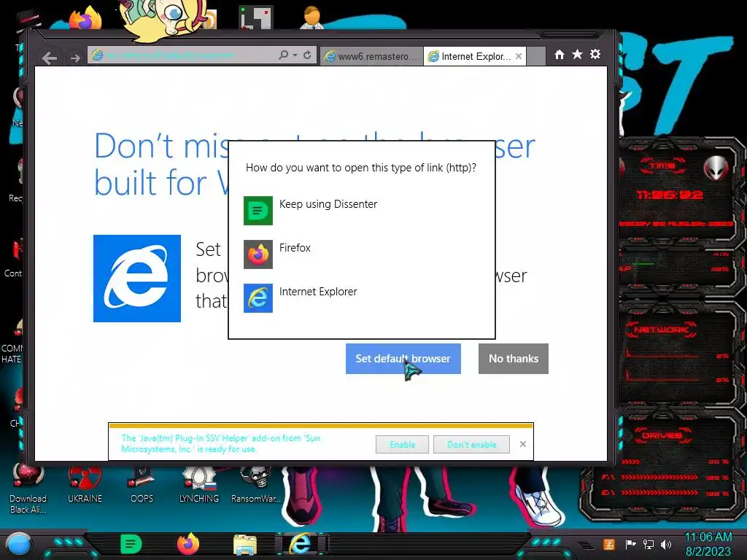
Task: Open Action Center flag tray icon
Action: [x=631, y=544]
